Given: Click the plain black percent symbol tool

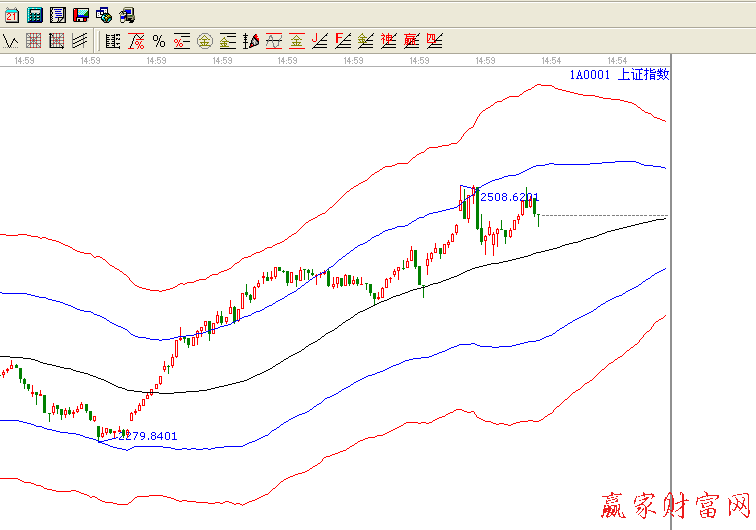Looking at the screenshot, I should pos(158,41).
